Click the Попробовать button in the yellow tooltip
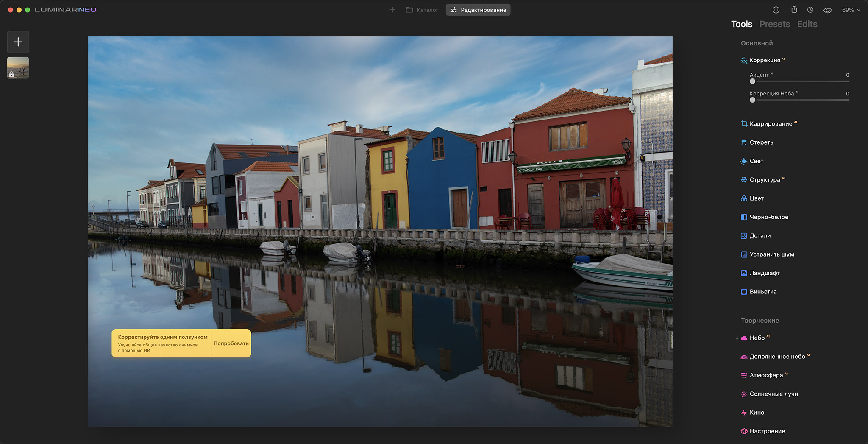868x444 pixels. [x=231, y=343]
